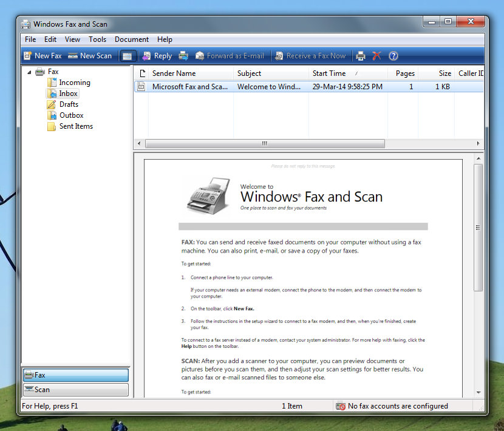Sort by the Size column header
This screenshot has height=431, width=504.
click(x=437, y=73)
